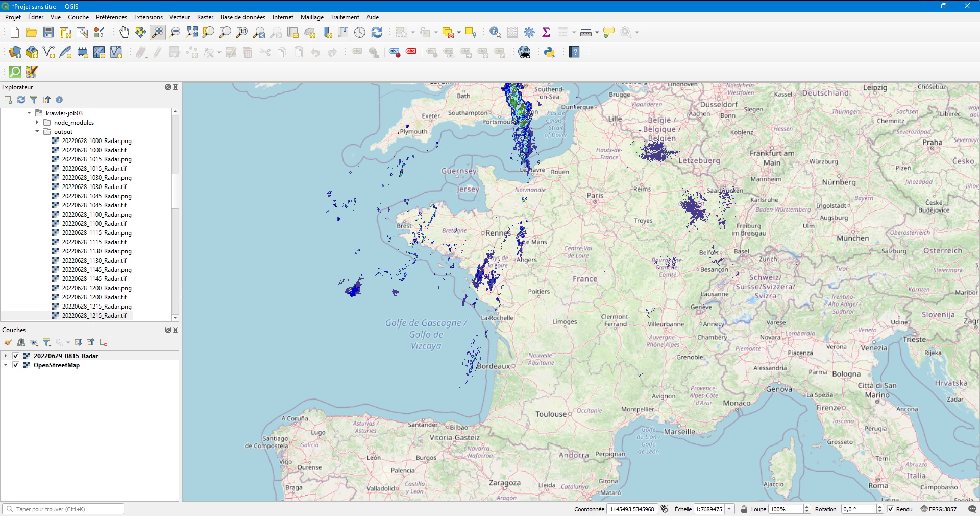Open log messages speech icon

click(972, 509)
